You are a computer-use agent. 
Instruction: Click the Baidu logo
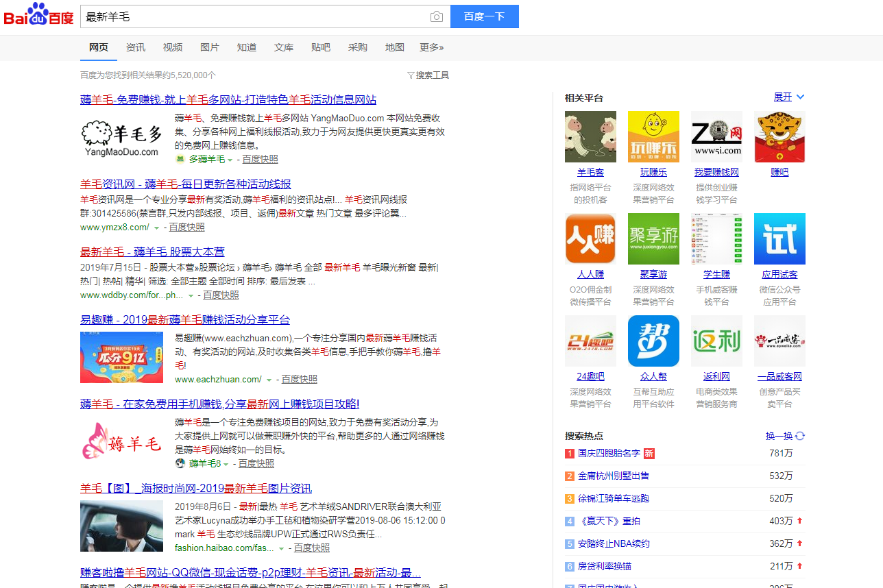pyautogui.click(x=38, y=15)
